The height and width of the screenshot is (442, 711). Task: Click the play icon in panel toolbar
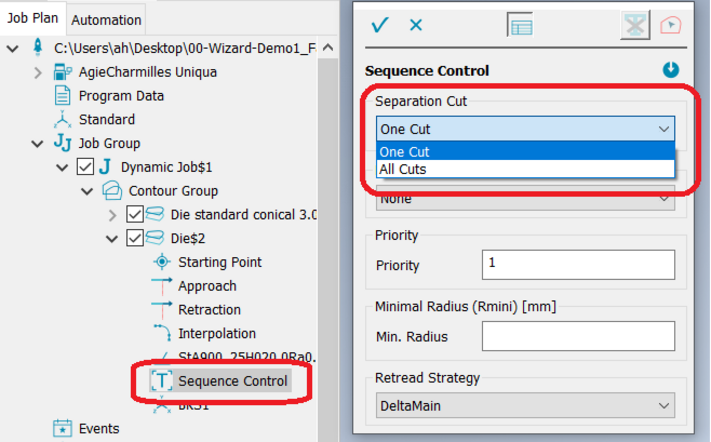[670, 26]
